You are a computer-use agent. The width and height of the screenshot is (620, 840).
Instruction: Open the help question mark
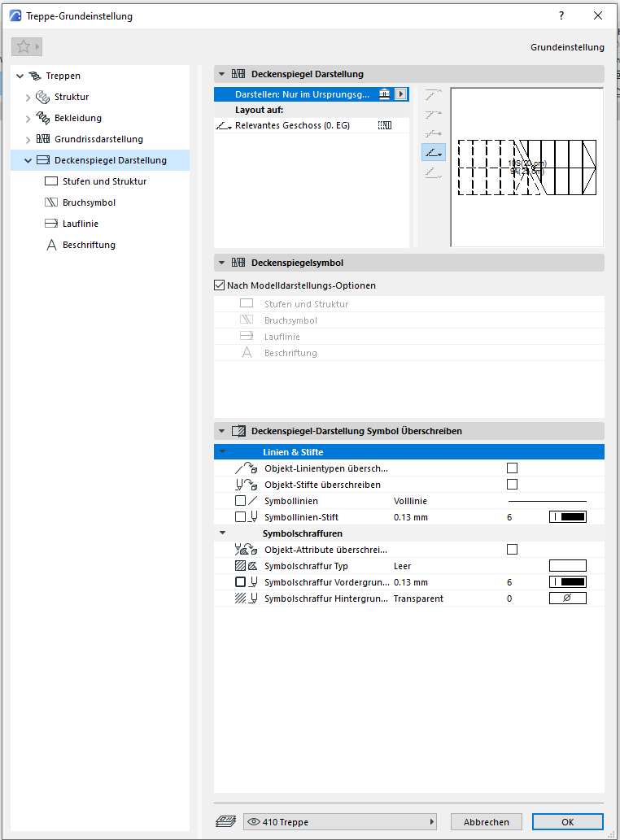[561, 15]
